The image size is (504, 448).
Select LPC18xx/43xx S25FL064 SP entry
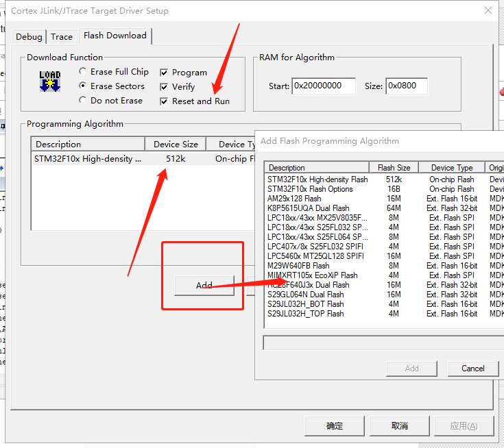[384, 237]
